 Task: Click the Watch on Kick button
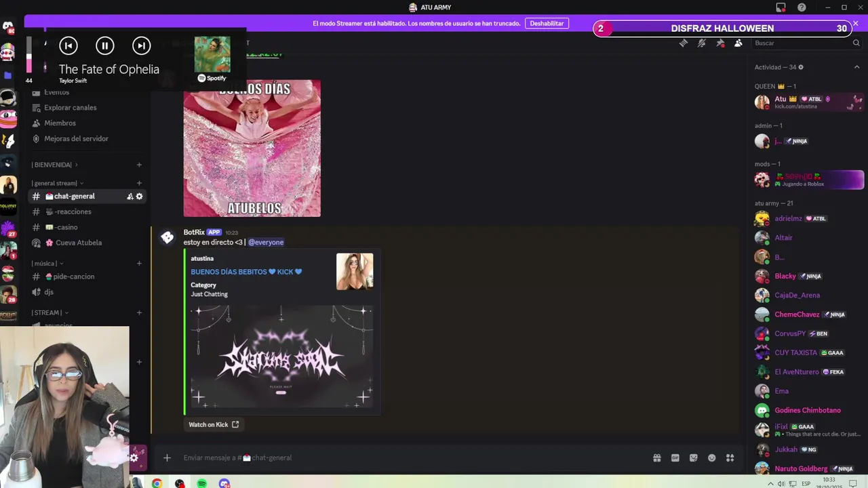[x=214, y=424]
